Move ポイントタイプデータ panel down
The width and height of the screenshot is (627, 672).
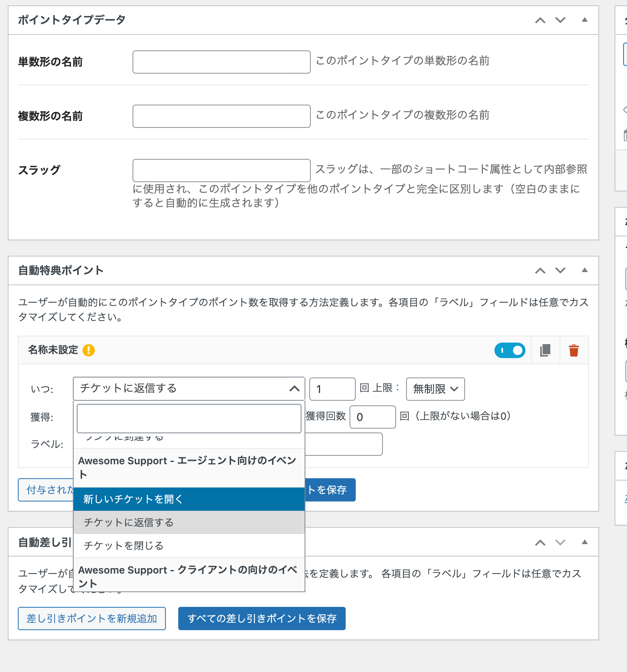point(560,20)
